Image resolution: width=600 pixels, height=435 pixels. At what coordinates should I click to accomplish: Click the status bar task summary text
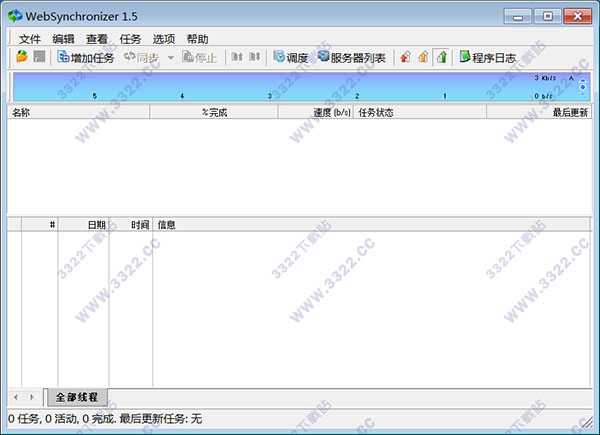click(x=105, y=419)
